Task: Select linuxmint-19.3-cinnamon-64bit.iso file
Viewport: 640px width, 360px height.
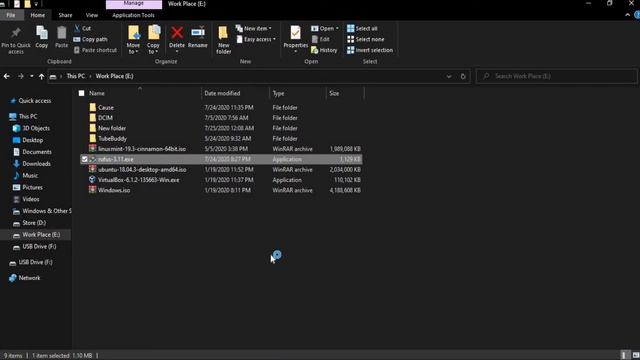Action: (x=142, y=149)
